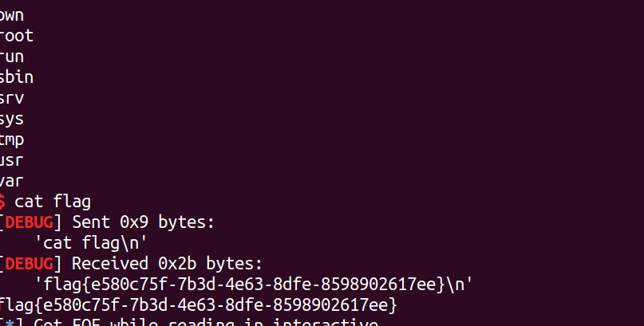Click the usr directory entry
The image size is (644, 326).
[x=12, y=160]
